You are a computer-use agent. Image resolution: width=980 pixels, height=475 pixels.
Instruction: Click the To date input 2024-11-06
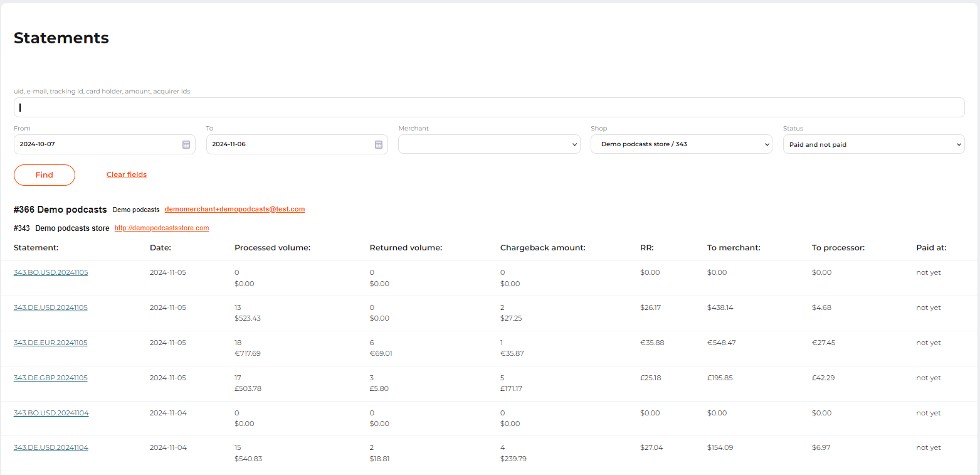click(x=288, y=144)
